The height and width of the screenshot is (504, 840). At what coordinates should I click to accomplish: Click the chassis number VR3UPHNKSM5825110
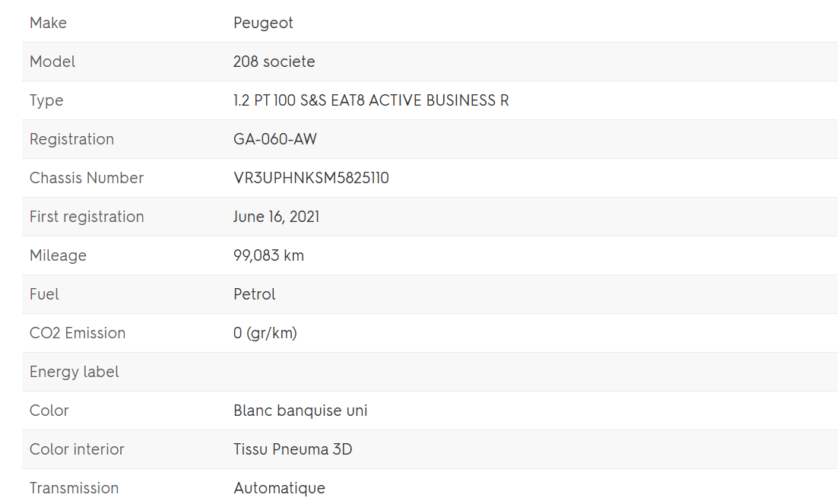pos(311,178)
